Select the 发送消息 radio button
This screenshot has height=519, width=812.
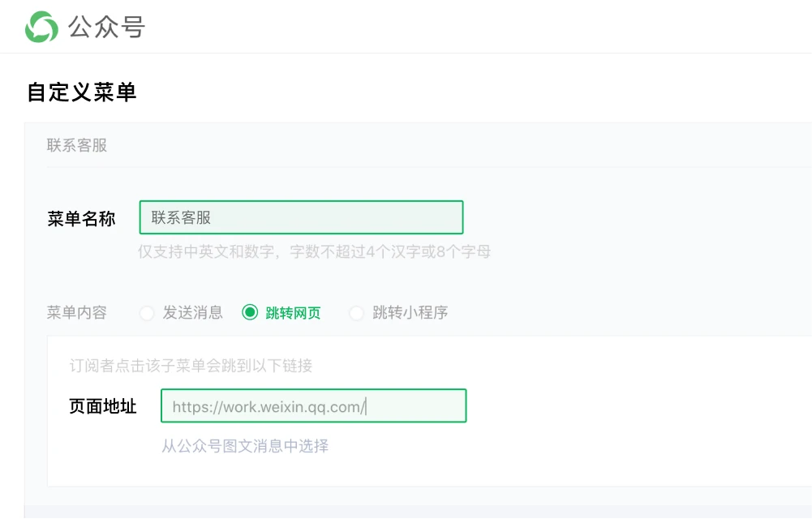click(x=147, y=313)
